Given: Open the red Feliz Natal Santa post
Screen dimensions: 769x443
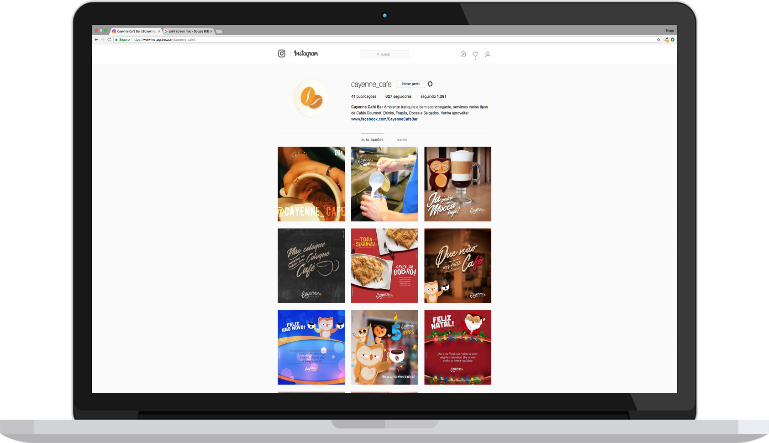Looking at the screenshot, I should [x=458, y=347].
